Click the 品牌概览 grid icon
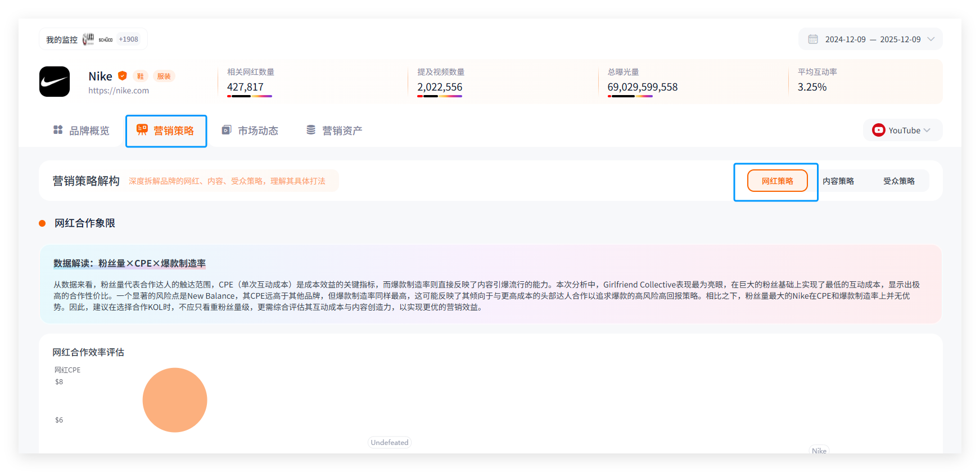This screenshot has height=472, width=980. [x=58, y=130]
